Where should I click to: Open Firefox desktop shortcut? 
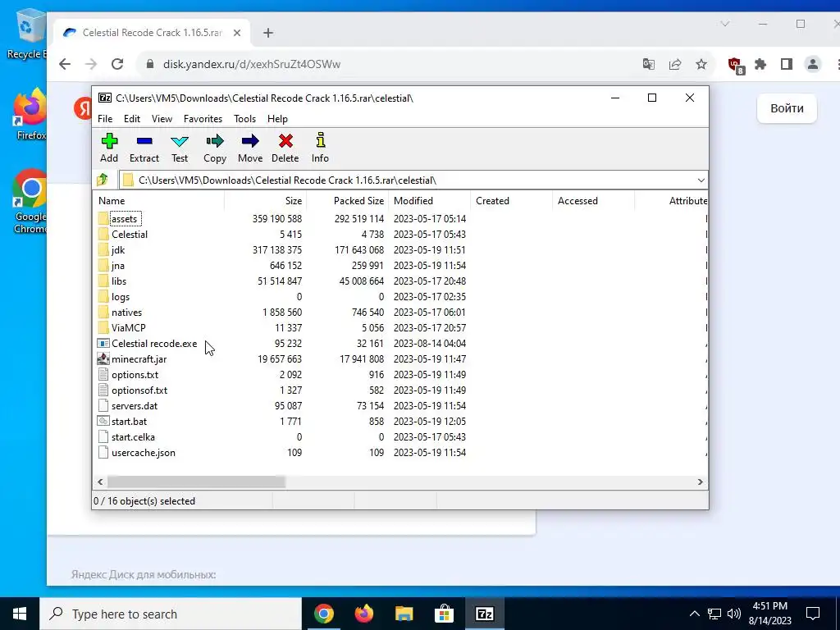point(31,115)
